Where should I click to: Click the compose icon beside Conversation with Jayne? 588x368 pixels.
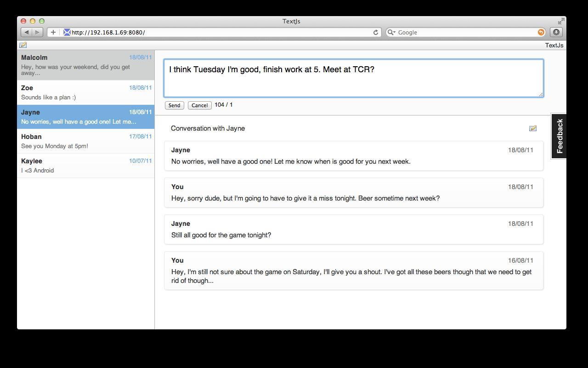[533, 128]
